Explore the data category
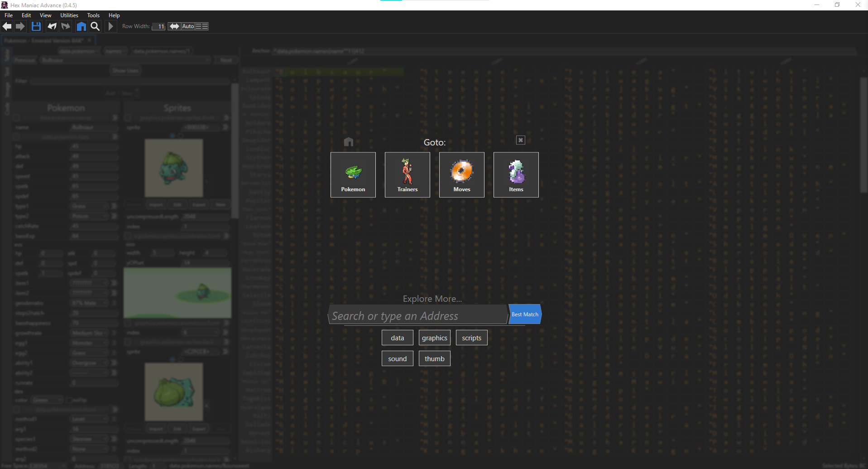This screenshot has height=469, width=868. click(x=398, y=338)
